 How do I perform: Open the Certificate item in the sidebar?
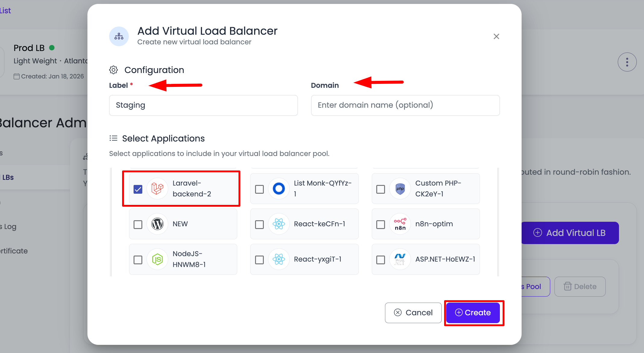pos(14,251)
